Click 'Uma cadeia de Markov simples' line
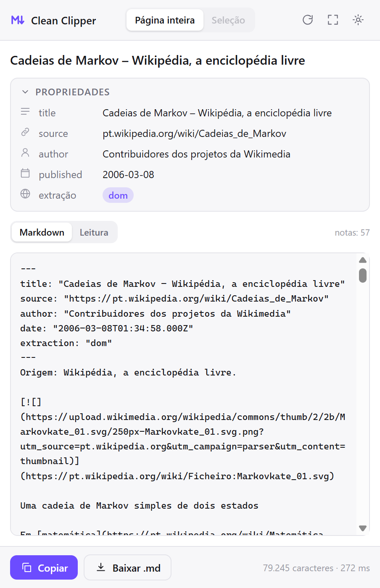This screenshot has height=588, width=380. [139, 506]
